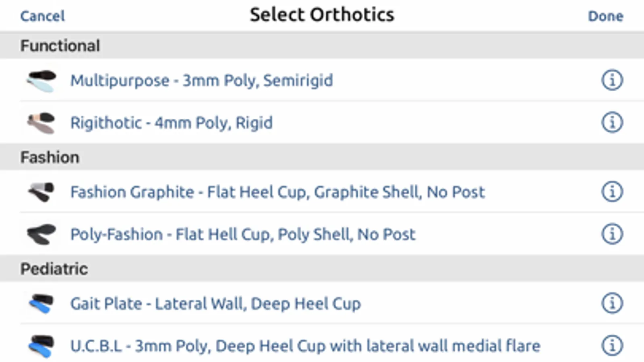644x362 pixels.
Task: Open U.C.B.L orthotic info icon
Action: (612, 346)
